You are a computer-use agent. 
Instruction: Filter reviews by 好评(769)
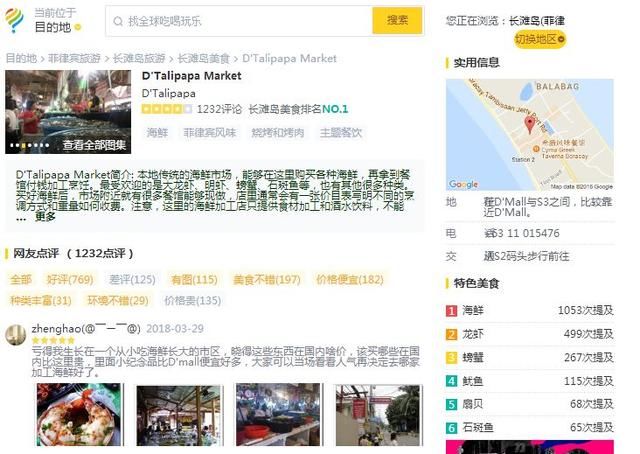(70, 280)
